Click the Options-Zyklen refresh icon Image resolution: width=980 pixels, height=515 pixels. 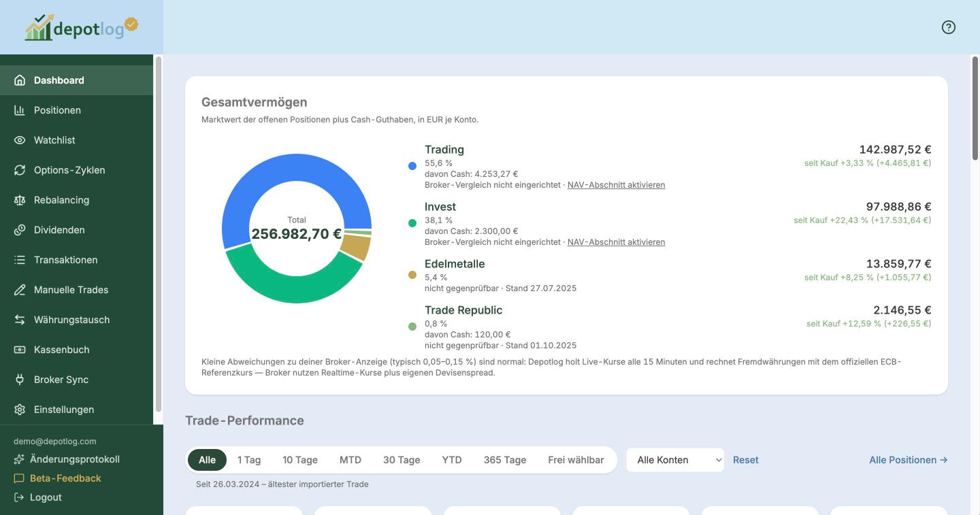pos(20,170)
